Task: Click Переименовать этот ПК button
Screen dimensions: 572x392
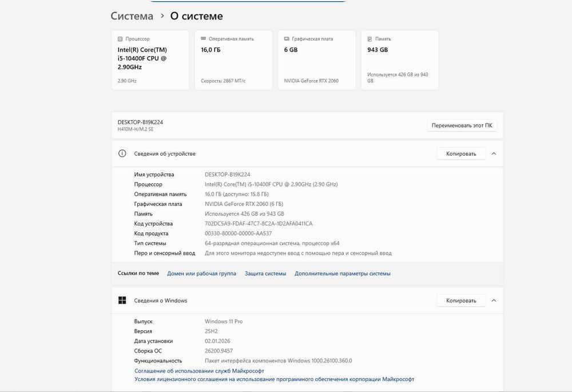Action: click(x=462, y=125)
